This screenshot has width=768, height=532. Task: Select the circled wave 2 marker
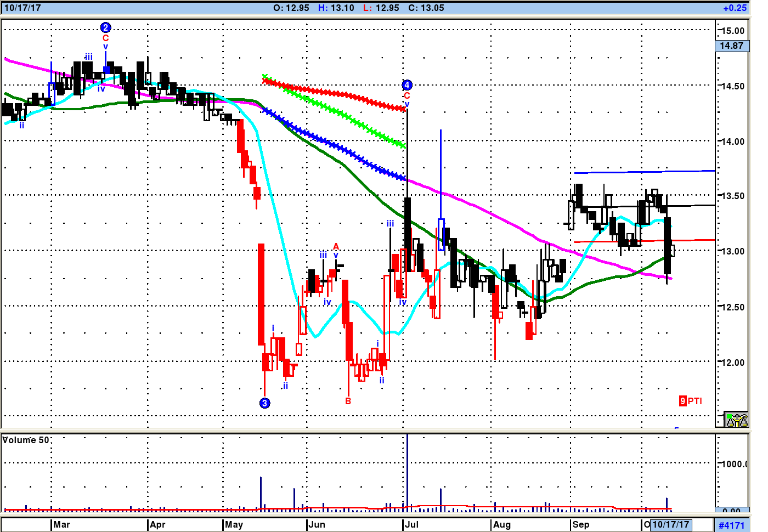[x=106, y=27]
